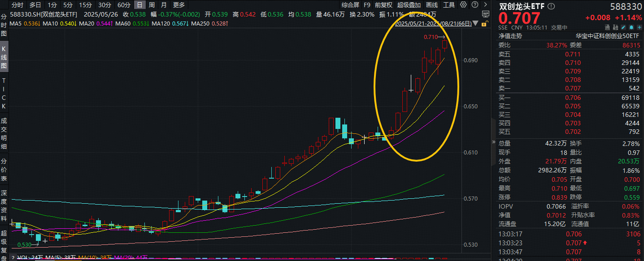Switch to the 周 weekly period tab
Screen dimensions: 644x261
click(152, 5)
